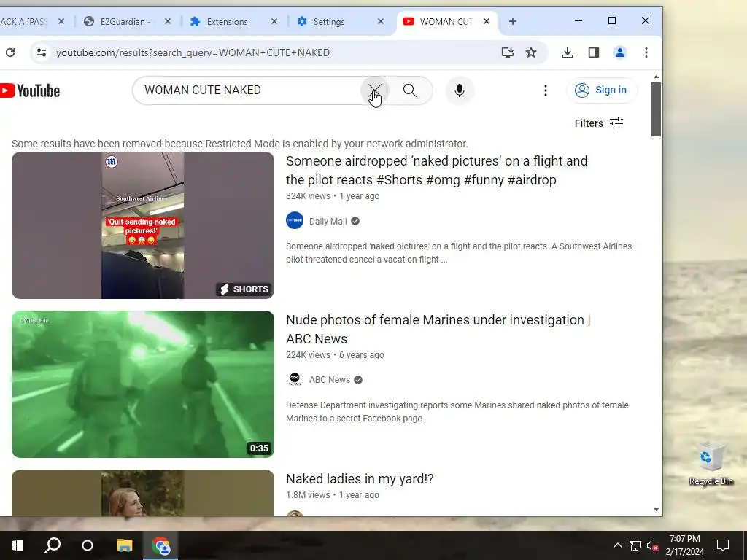Toggle Chrome side panel icon

[594, 52]
